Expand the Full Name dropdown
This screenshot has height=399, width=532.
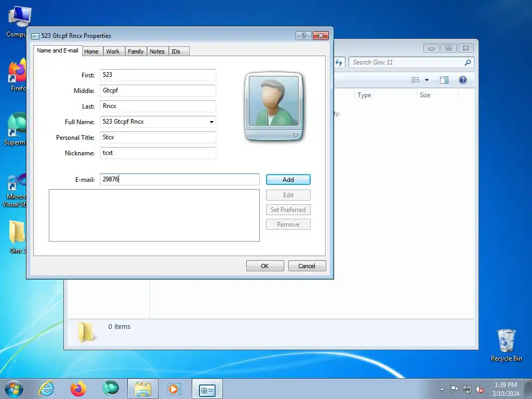coord(211,122)
